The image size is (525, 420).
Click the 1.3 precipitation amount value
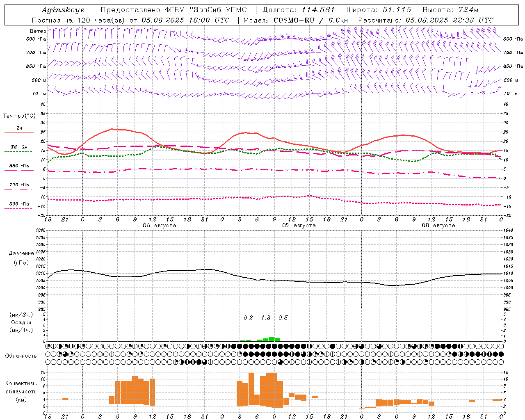pos(266,318)
